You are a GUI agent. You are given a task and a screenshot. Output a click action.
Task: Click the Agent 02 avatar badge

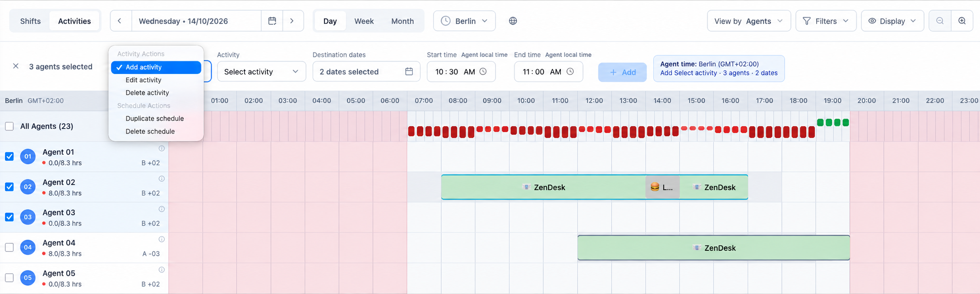point(28,187)
